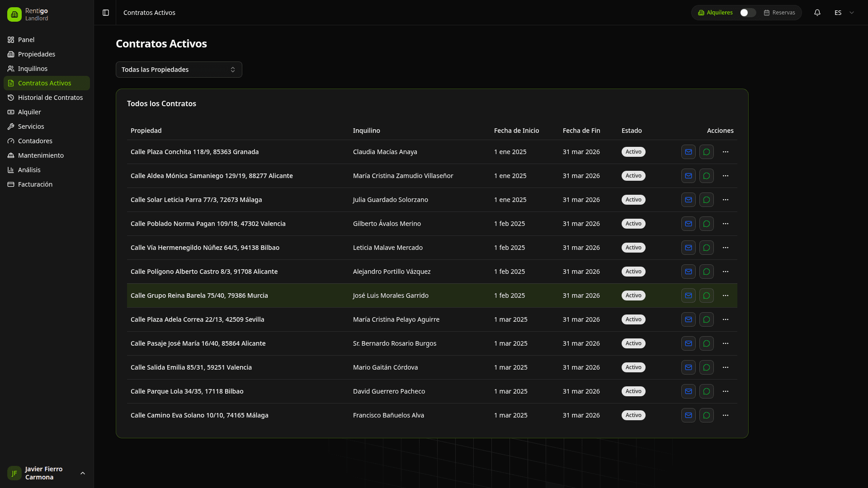Image resolution: width=868 pixels, height=488 pixels.
Task: Click the sidebar collapse icon
Action: [106, 13]
